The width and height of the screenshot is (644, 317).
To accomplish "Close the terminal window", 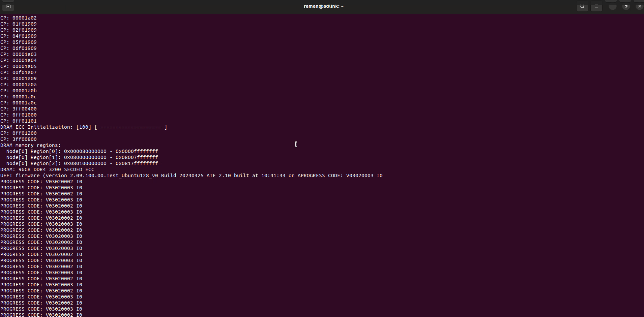I will (x=639, y=6).
